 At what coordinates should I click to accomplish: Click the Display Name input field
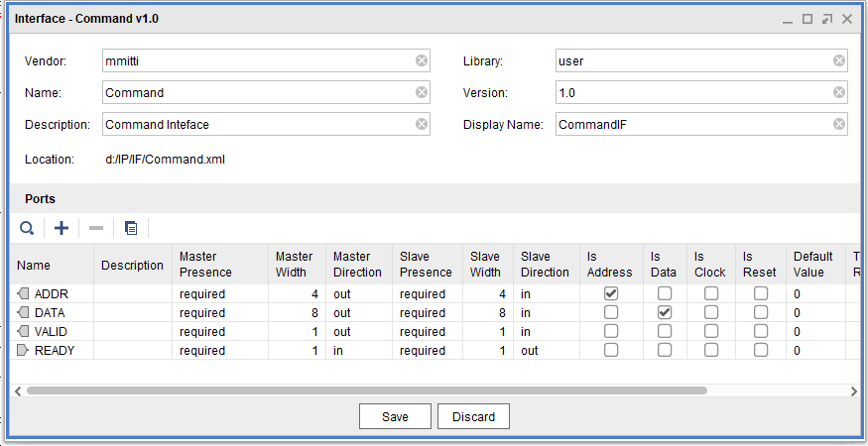tap(701, 124)
